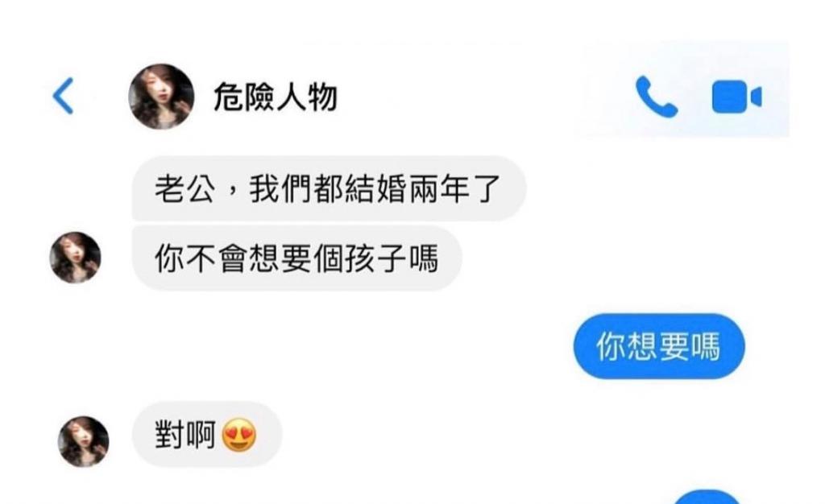This screenshot has height=504, width=825.
Task: Go back using the blue arrow
Action: pos(63,96)
